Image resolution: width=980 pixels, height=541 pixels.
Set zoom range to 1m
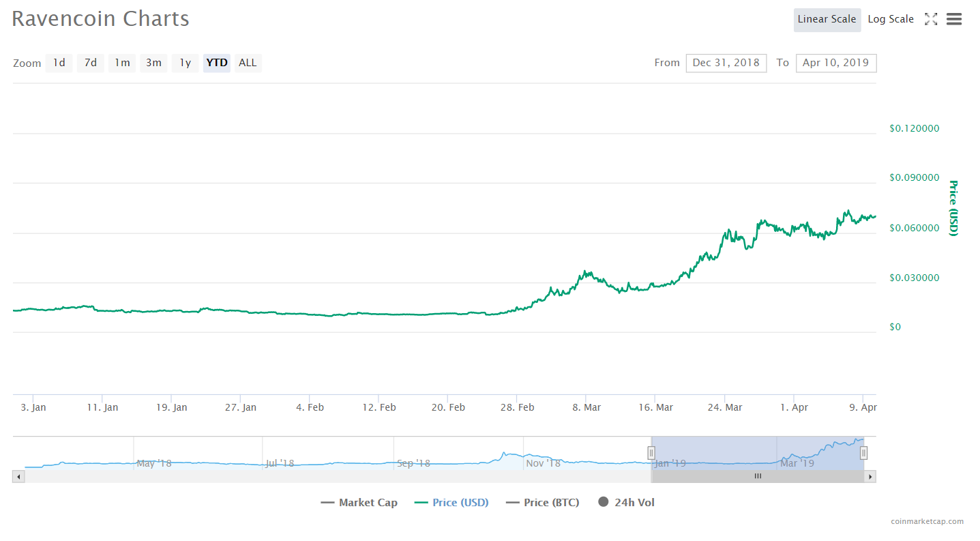point(122,63)
